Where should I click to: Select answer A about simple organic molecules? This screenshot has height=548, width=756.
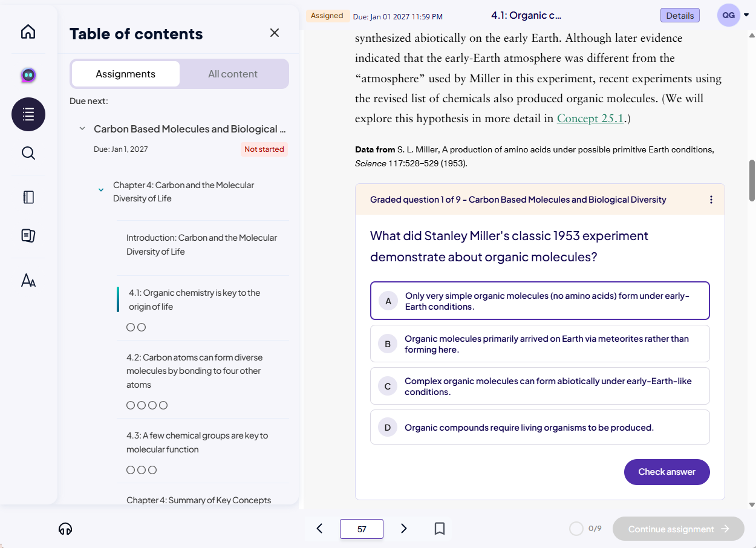click(539, 301)
